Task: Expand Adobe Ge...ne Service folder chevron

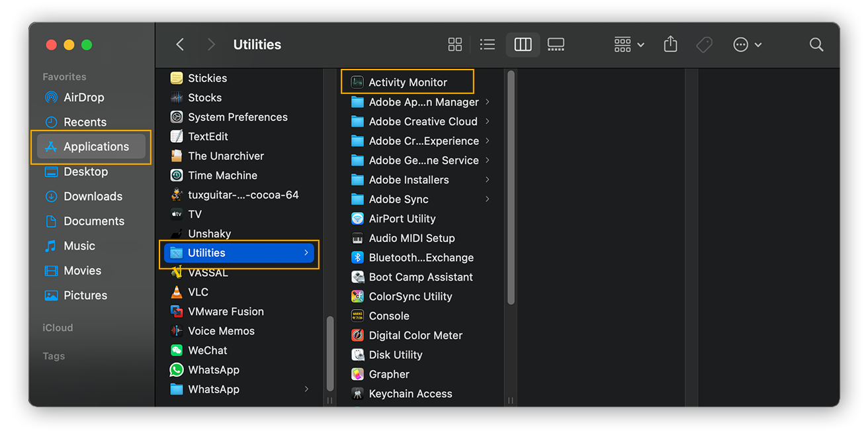Action: (488, 160)
